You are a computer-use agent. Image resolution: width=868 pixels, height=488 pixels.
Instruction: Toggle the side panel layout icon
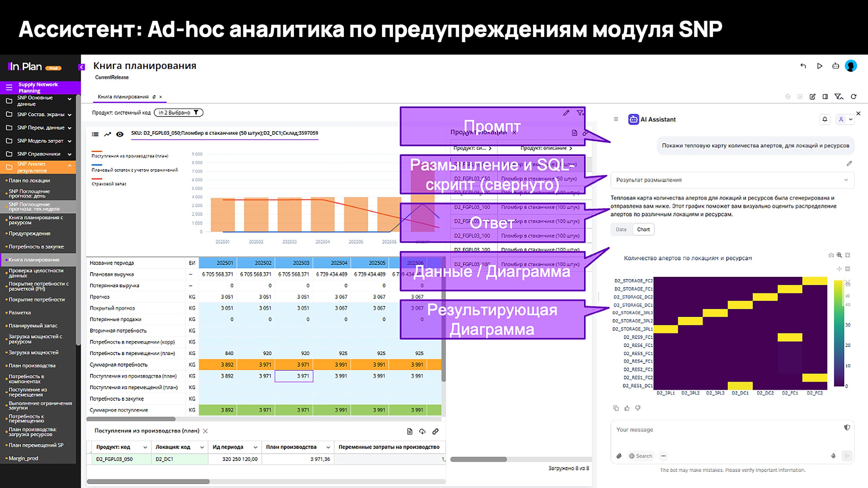point(825,97)
